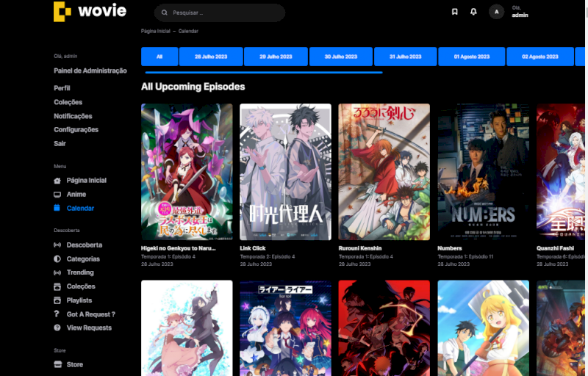The width and height of the screenshot is (588, 376).
Task: Click the Link Click title text
Action: (x=253, y=248)
